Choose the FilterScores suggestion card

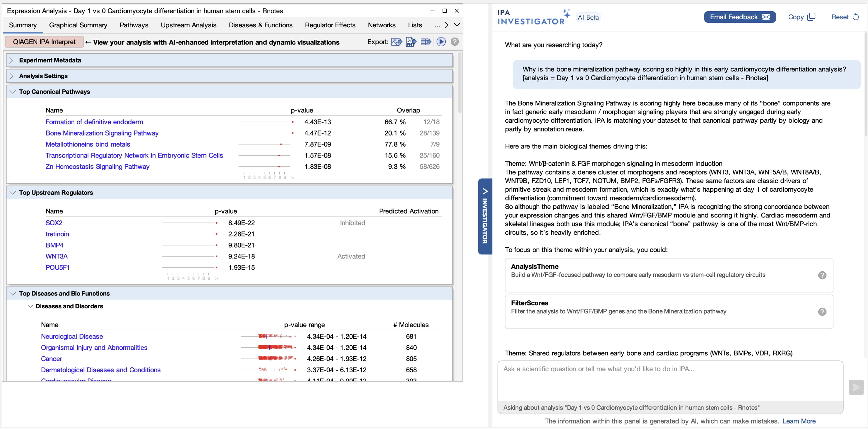669,313
